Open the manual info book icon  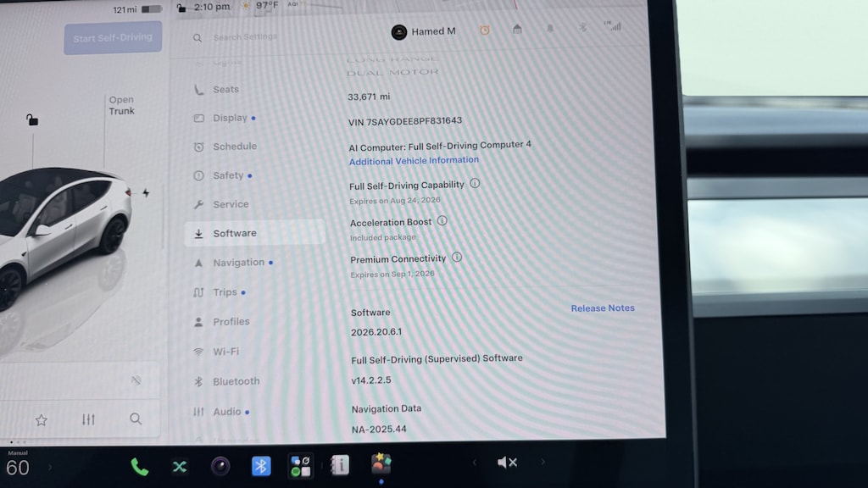click(x=340, y=465)
